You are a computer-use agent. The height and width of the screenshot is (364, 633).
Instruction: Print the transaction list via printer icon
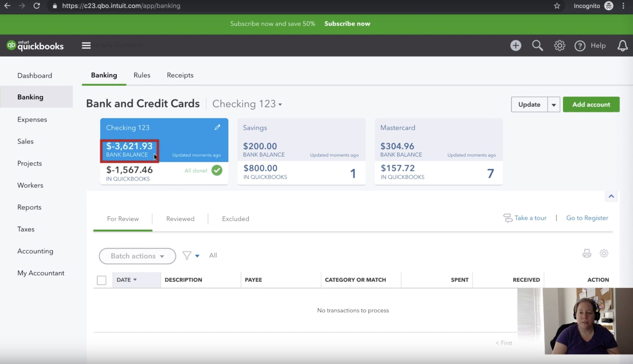(x=587, y=253)
